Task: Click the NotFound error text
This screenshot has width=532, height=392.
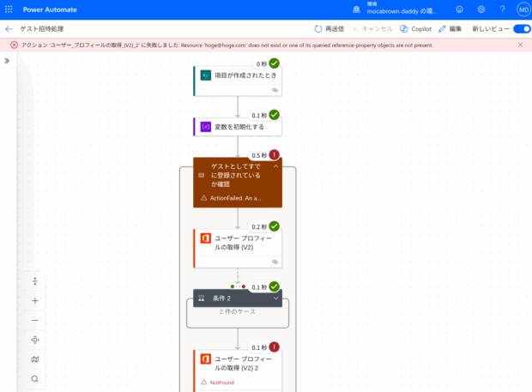Action: pos(222,383)
